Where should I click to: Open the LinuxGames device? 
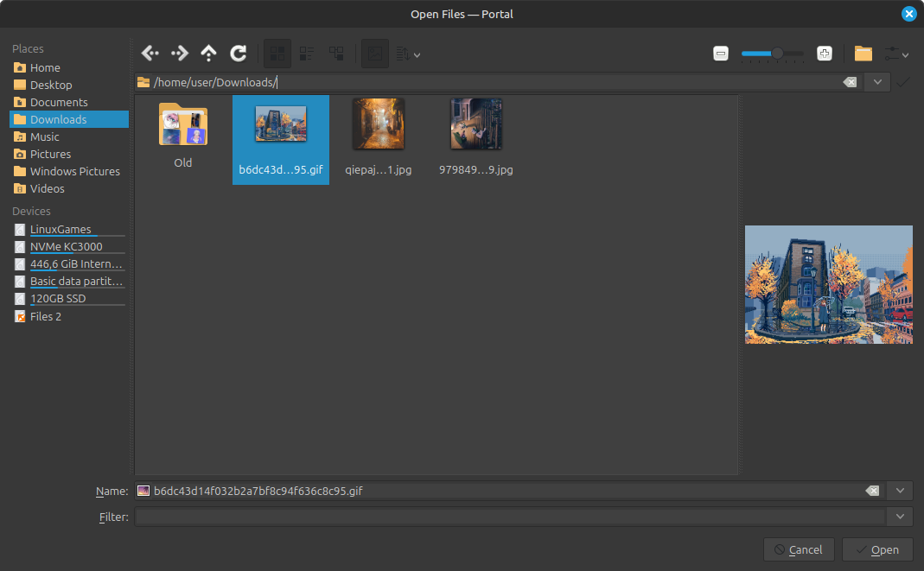[69, 230]
